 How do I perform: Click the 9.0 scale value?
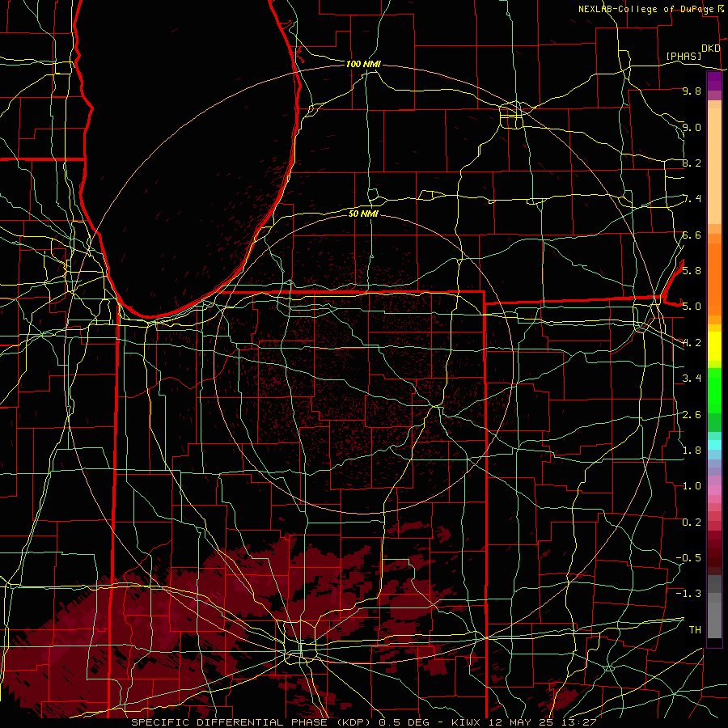tap(692, 127)
